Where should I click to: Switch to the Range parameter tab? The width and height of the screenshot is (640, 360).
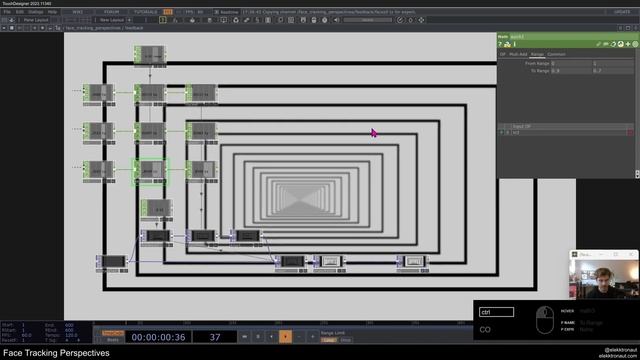click(537, 54)
